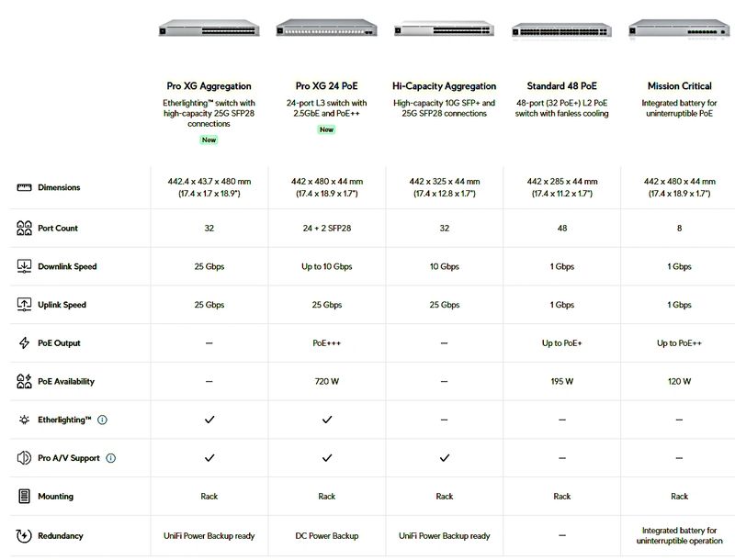This screenshot has height=560, width=735.
Task: Select the Mission Critical switch image
Action: click(679, 28)
